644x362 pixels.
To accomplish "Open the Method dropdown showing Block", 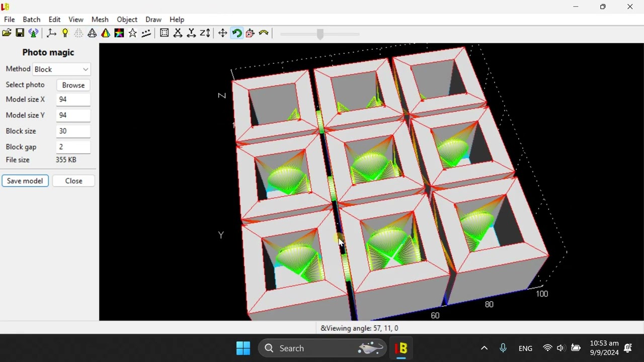I will coord(61,69).
